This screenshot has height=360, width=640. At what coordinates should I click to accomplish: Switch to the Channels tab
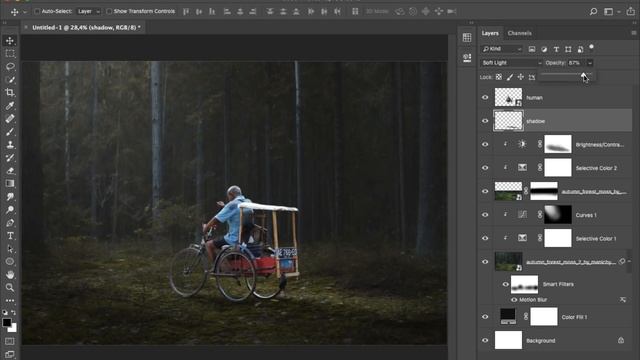pyautogui.click(x=520, y=33)
